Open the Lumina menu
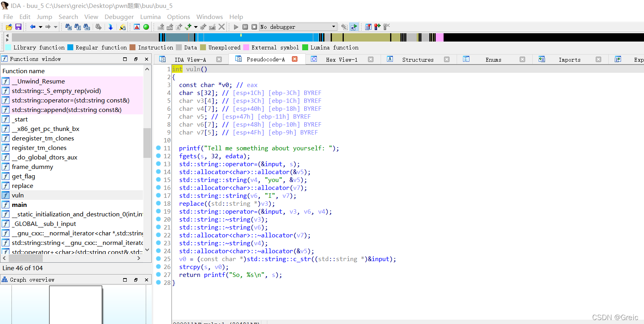This screenshot has width=644, height=324. coord(151,17)
